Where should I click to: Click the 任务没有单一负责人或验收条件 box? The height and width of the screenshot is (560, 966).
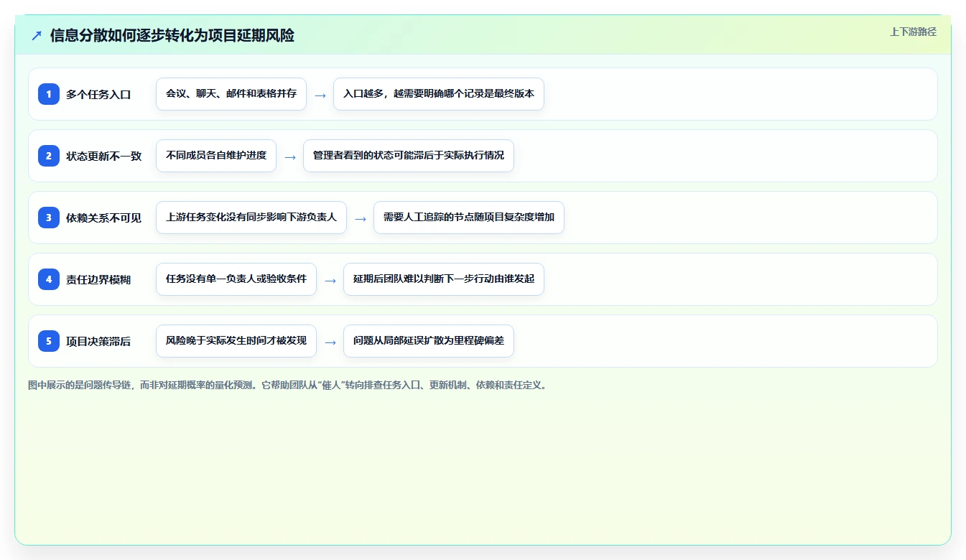pos(236,279)
